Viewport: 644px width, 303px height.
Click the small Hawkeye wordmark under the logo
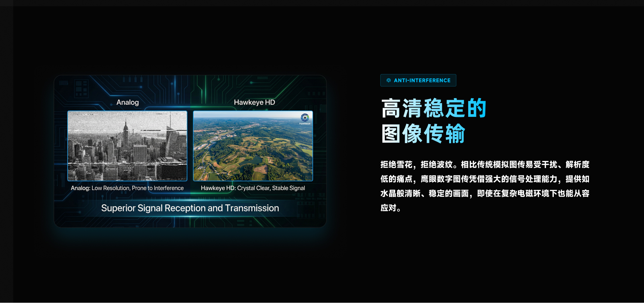click(305, 124)
